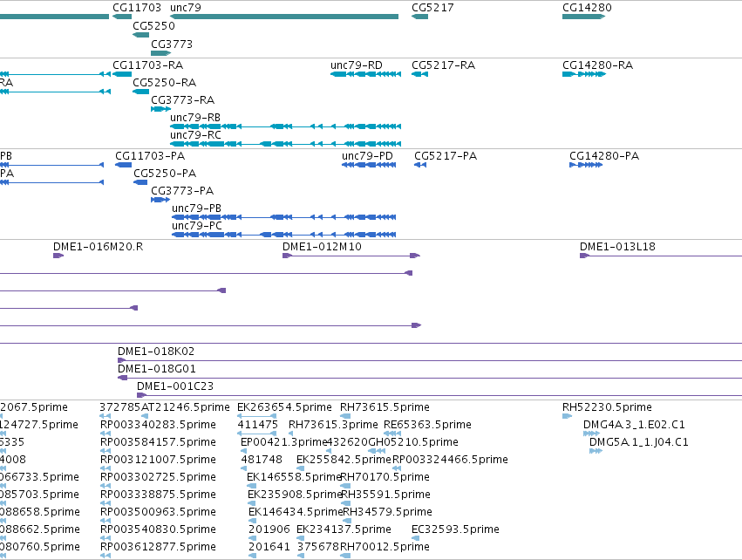The height and width of the screenshot is (560, 742).
Task: Click the GH05210.5prime EST label
Action: pos(413,442)
